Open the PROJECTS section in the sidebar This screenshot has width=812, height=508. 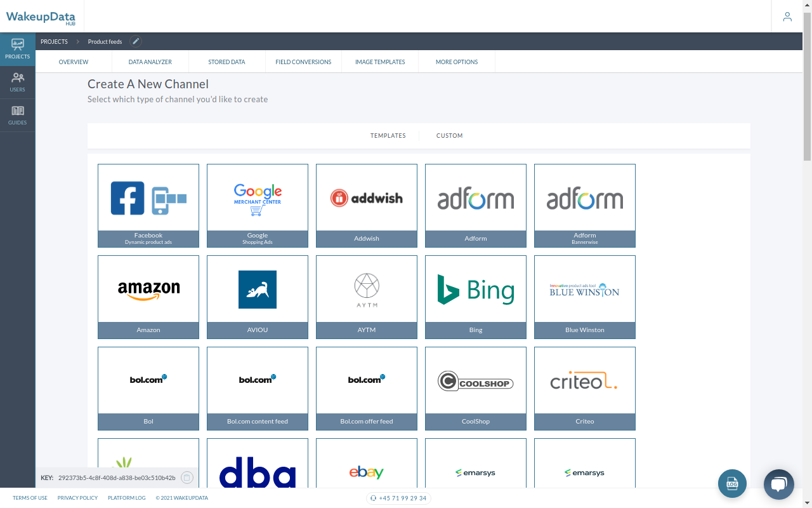click(17, 48)
